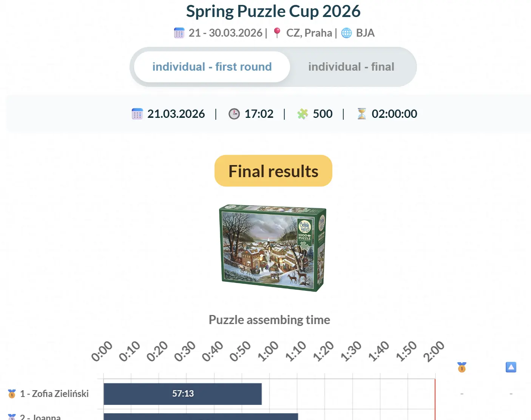Click the 57:13 time bar
This screenshot has height=420, width=531.
click(x=183, y=394)
